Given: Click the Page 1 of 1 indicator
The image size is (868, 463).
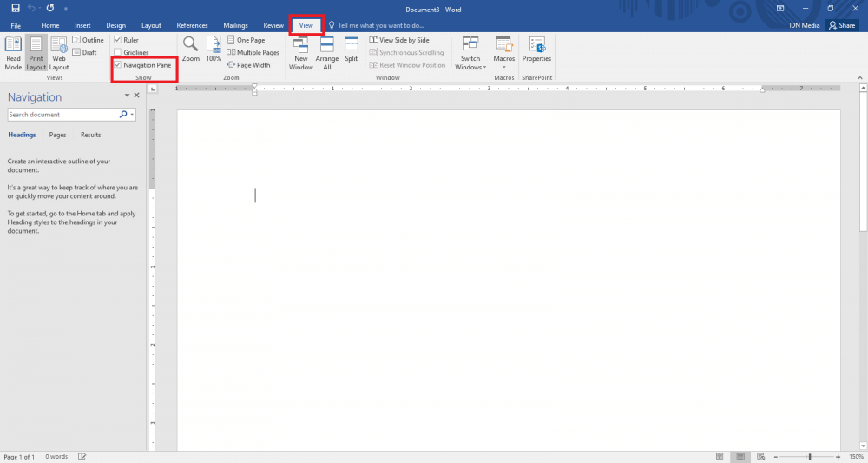Looking at the screenshot, I should (19, 457).
